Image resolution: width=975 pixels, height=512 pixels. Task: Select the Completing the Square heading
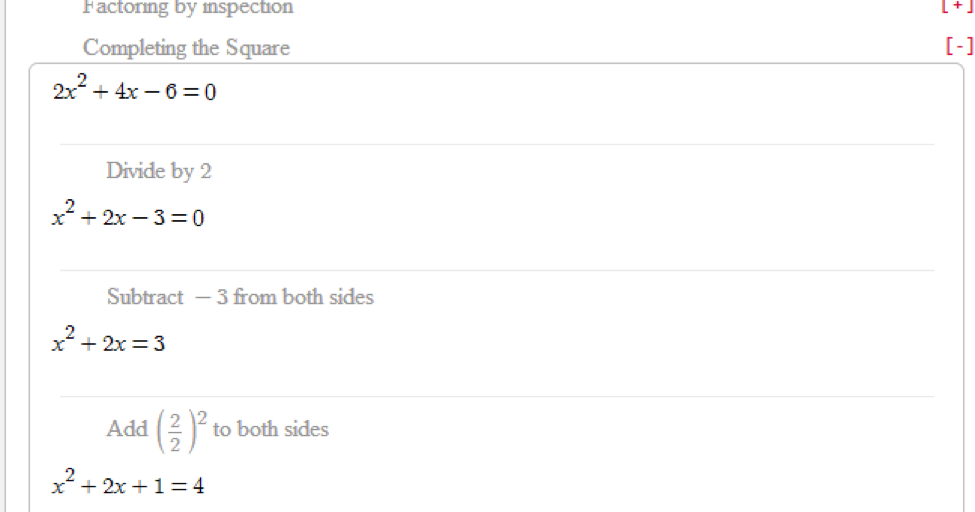187,48
